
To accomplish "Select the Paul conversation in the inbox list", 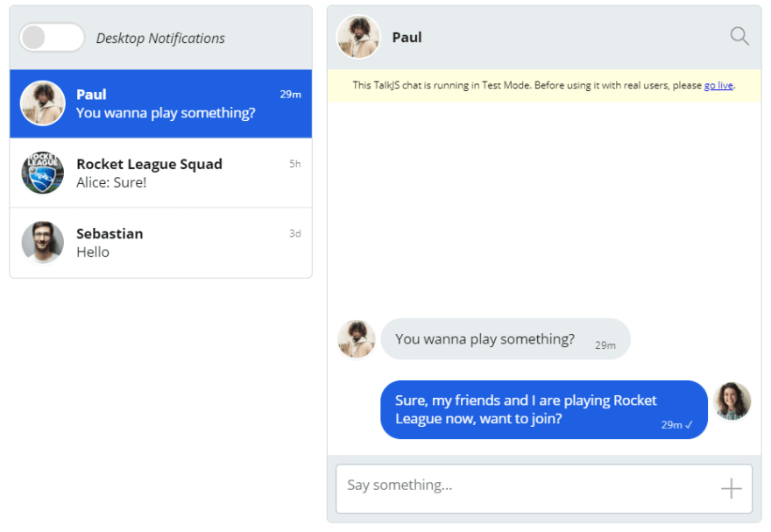I will click(x=161, y=103).
